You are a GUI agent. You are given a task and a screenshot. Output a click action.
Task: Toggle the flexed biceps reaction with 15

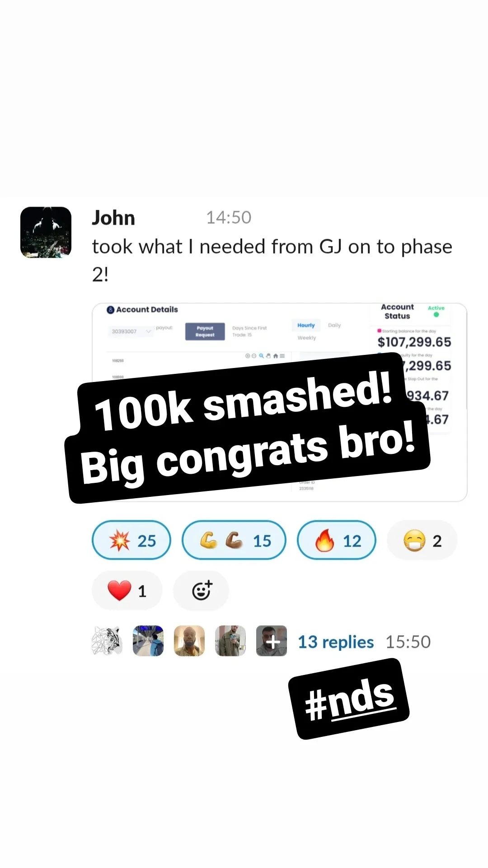[x=234, y=540]
